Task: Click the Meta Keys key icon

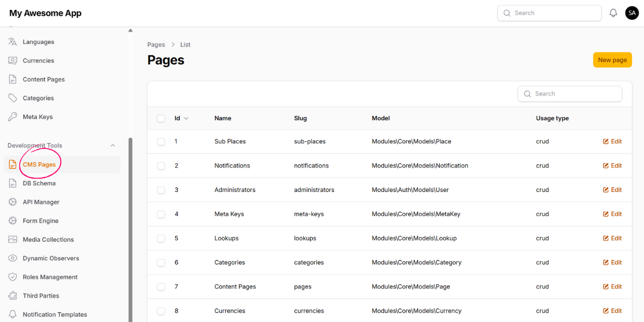Action: pyautogui.click(x=13, y=117)
